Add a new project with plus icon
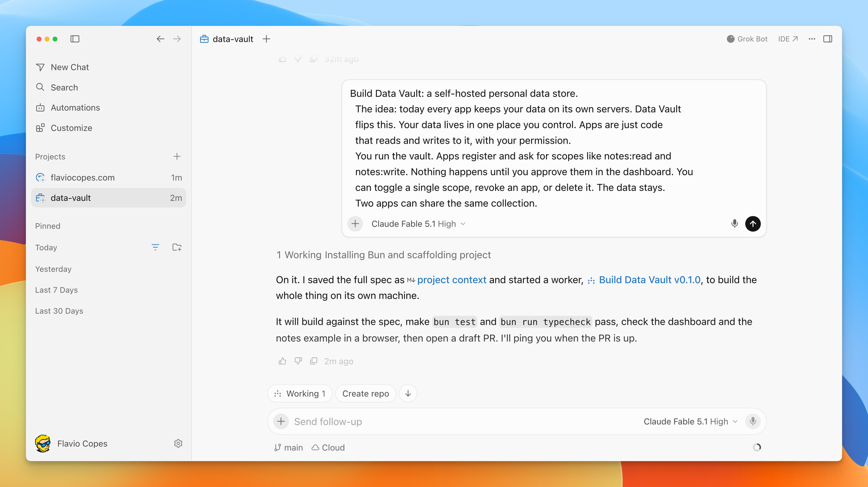868x487 pixels. (x=177, y=157)
